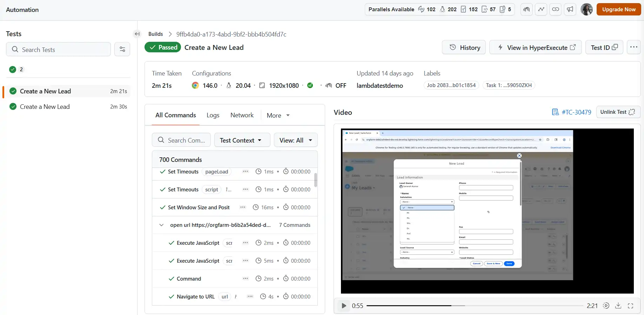The width and height of the screenshot is (644, 315).
Task: Click the test case icon beside #TC-30479
Action: (555, 112)
